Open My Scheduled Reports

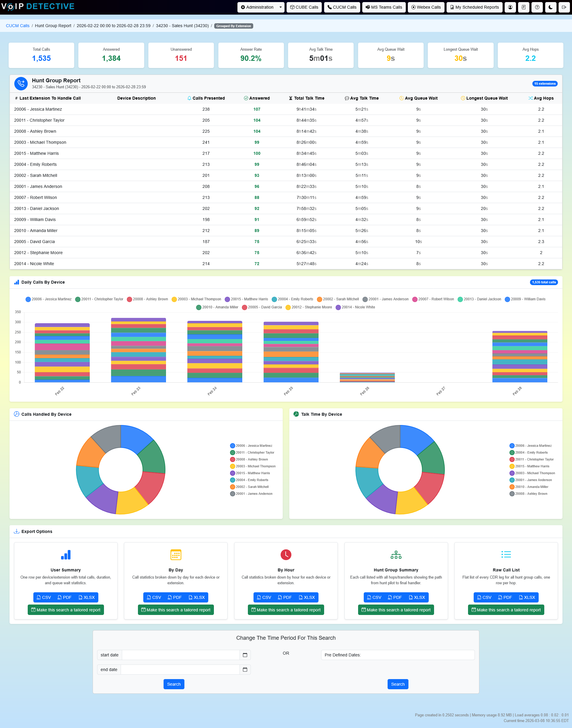click(x=474, y=7)
